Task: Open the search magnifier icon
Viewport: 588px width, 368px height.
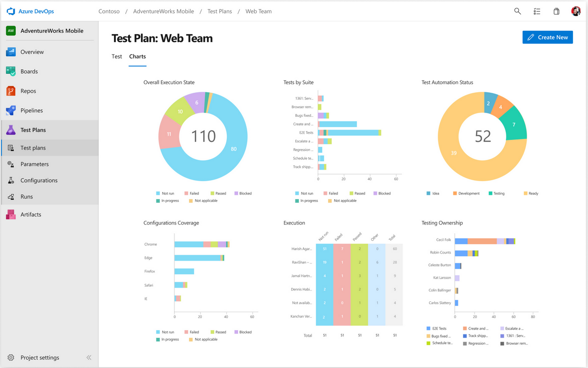Action: coord(518,11)
